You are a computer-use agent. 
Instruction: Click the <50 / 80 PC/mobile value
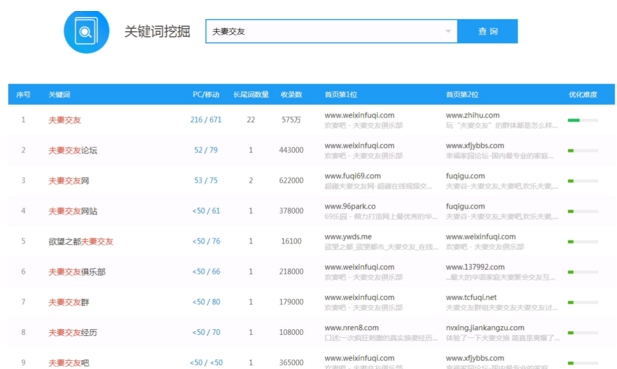(206, 302)
